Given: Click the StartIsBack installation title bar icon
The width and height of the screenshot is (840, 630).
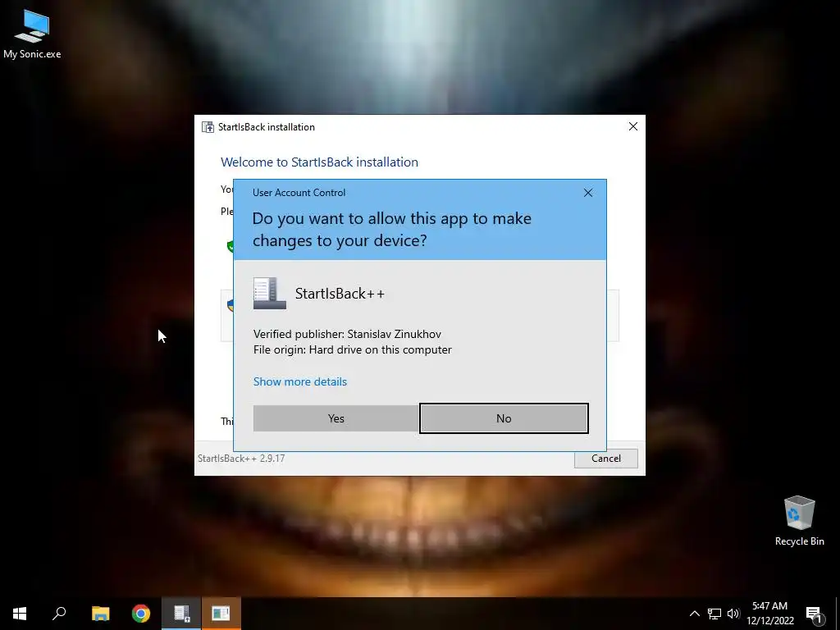Looking at the screenshot, I should tap(208, 127).
